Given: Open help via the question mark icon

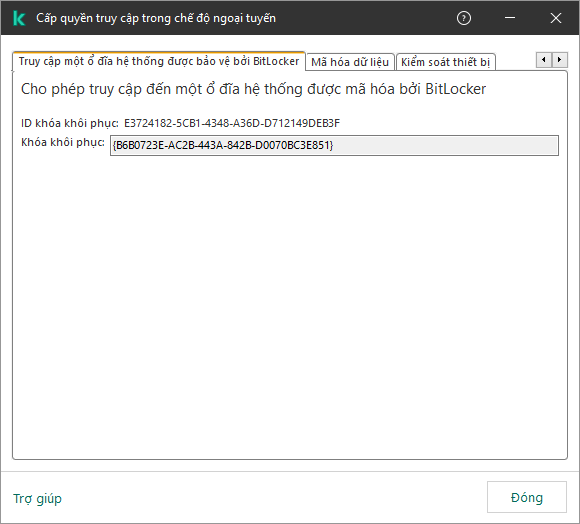Looking at the screenshot, I should pos(463,18).
